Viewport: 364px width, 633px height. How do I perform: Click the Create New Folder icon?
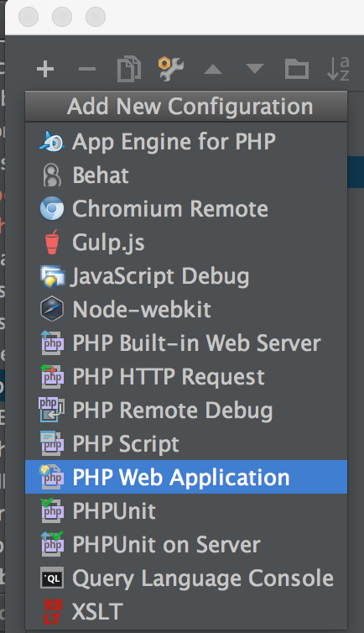(297, 69)
